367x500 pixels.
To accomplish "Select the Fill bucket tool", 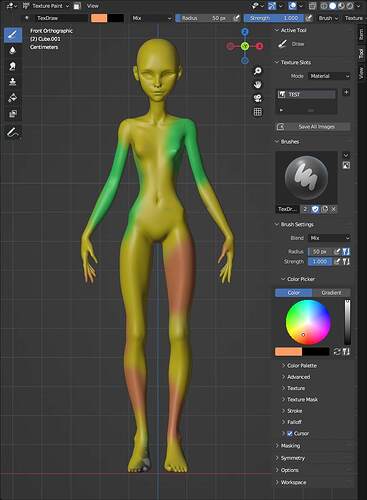I will point(13,98).
